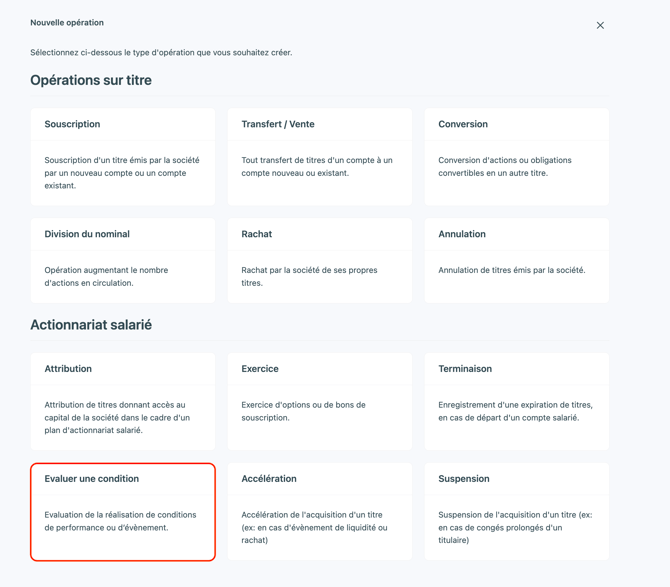Viewport: 670px width, 587px height.
Task: Click the Accélération évènement de liquidité description
Action: point(314,528)
